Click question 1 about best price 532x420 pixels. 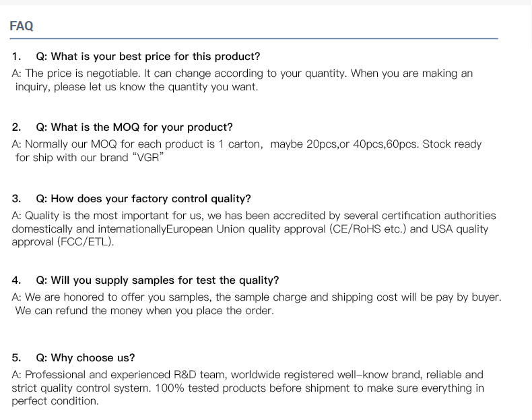(x=148, y=56)
